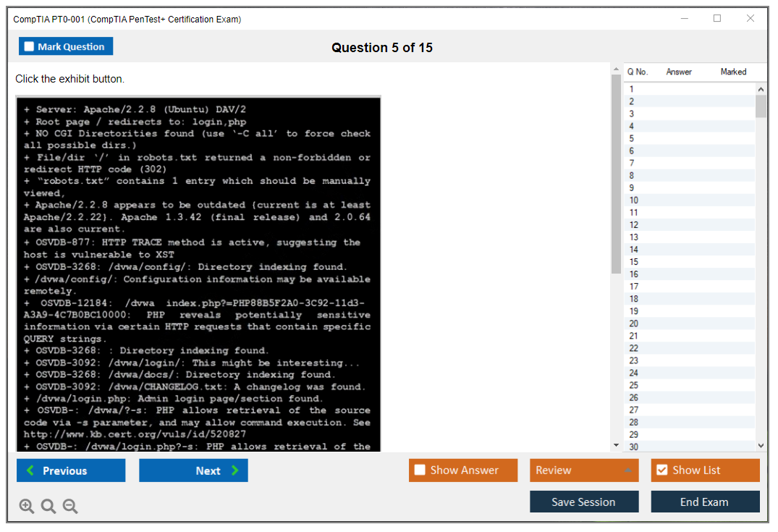This screenshot has width=778, height=532.
Task: Click the Marked column header
Action: [x=733, y=72]
